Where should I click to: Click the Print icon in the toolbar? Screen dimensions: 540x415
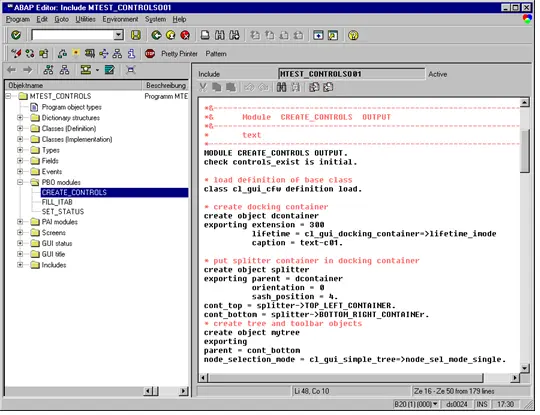(x=205, y=35)
